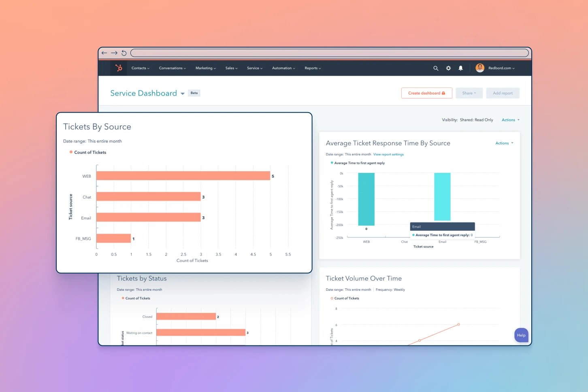Open the Help chat button
The height and width of the screenshot is (392, 588).
click(521, 335)
